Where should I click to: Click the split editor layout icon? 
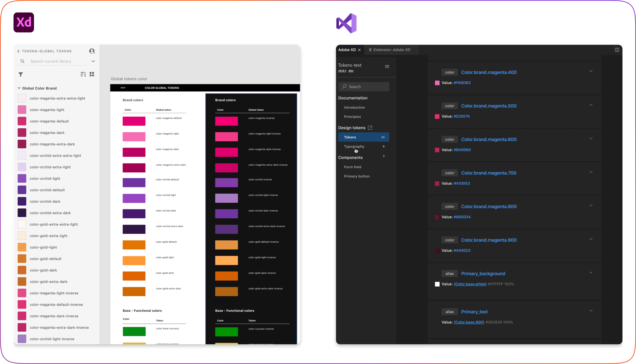(617, 50)
